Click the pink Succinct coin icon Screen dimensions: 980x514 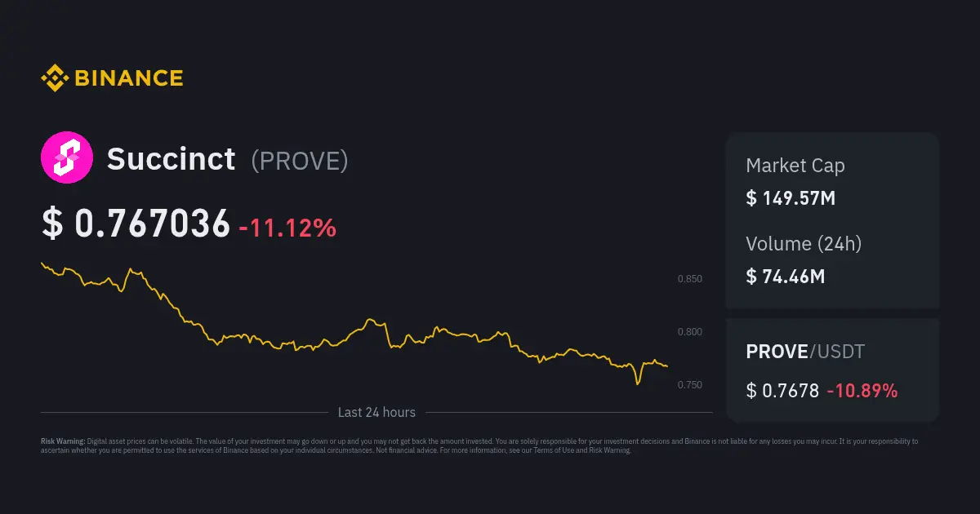pos(64,160)
